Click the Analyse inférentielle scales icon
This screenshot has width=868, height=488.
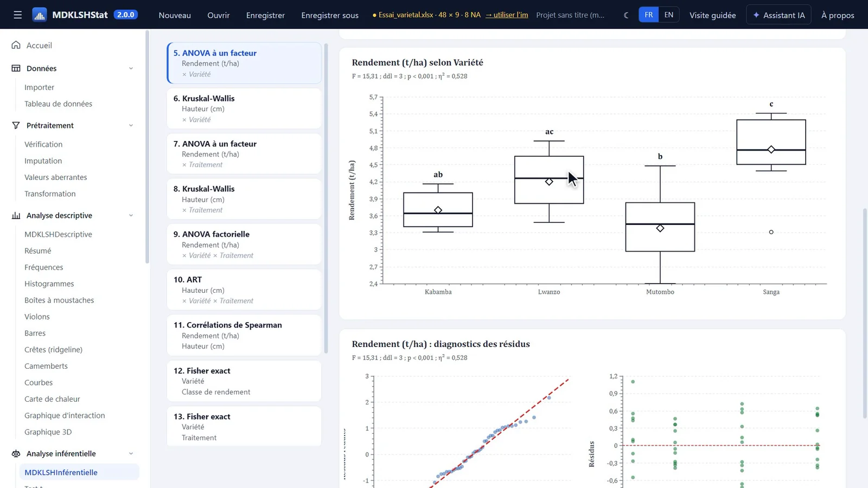point(16,453)
